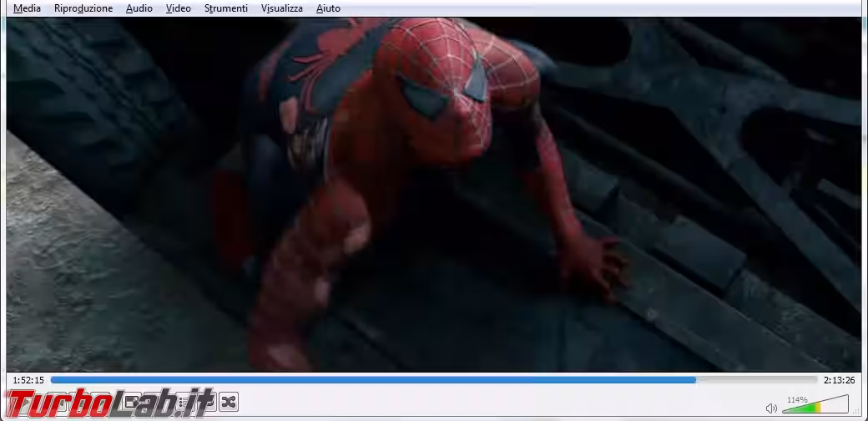Image resolution: width=868 pixels, height=421 pixels.
Task: Click the volume level slider
Action: pos(815,403)
